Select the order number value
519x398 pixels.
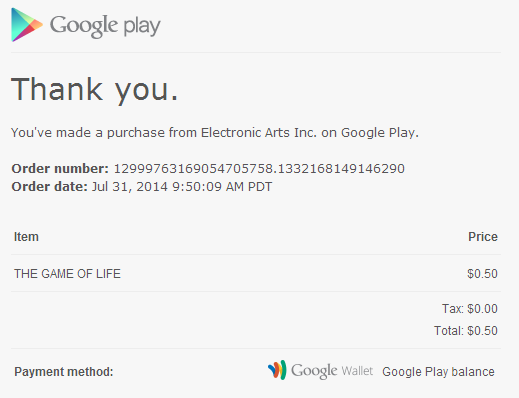point(259,169)
